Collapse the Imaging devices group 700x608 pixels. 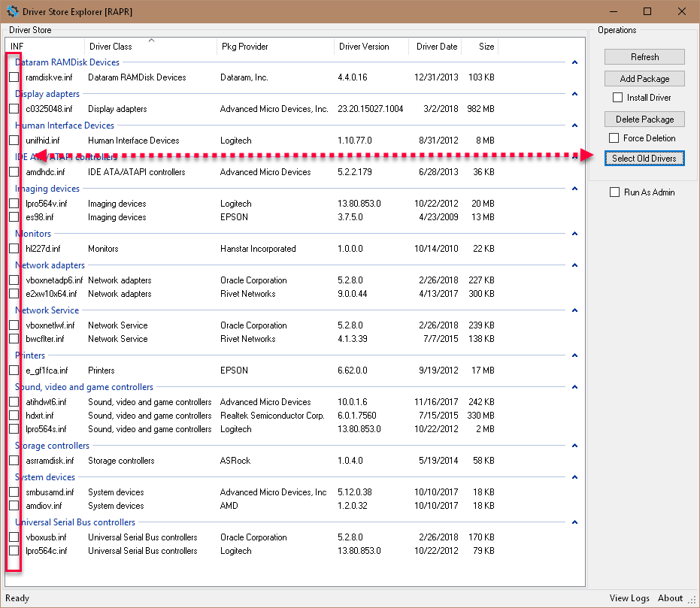click(x=574, y=189)
